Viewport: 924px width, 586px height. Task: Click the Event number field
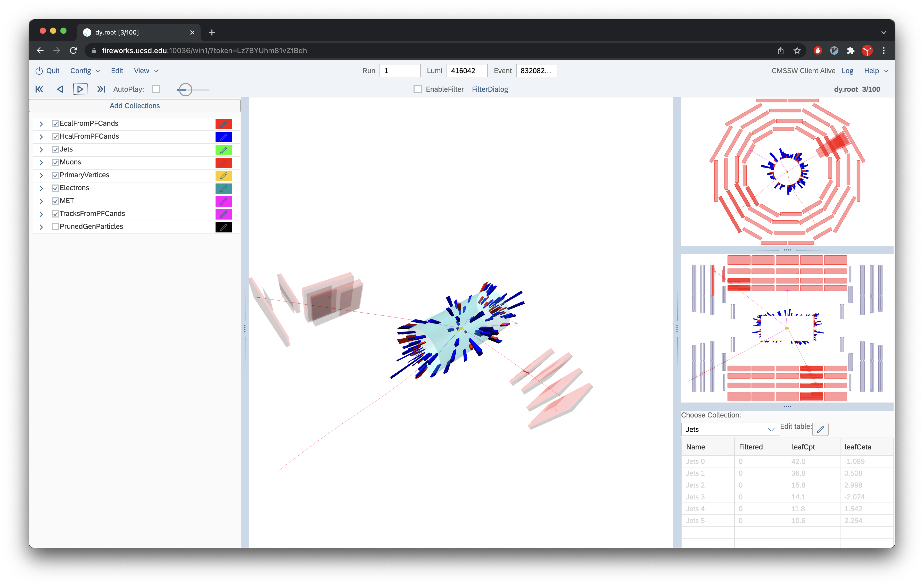pyautogui.click(x=537, y=71)
